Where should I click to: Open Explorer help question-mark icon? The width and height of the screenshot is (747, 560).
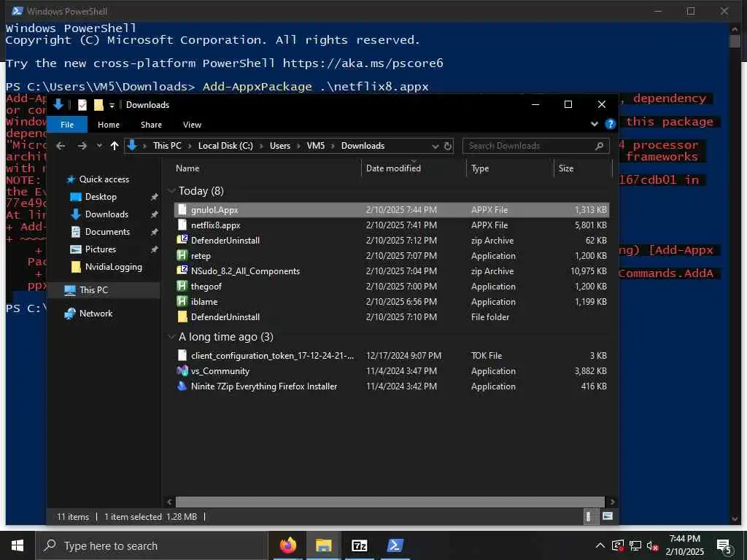(x=610, y=124)
